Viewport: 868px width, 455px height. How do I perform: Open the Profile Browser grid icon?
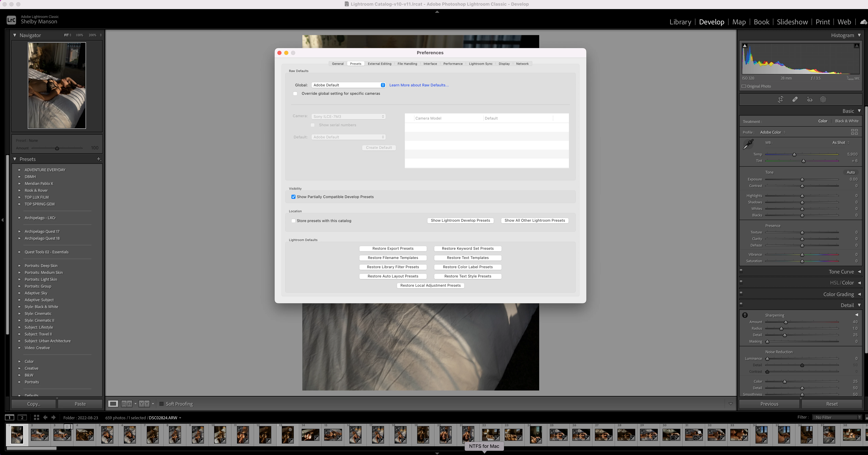click(x=854, y=132)
